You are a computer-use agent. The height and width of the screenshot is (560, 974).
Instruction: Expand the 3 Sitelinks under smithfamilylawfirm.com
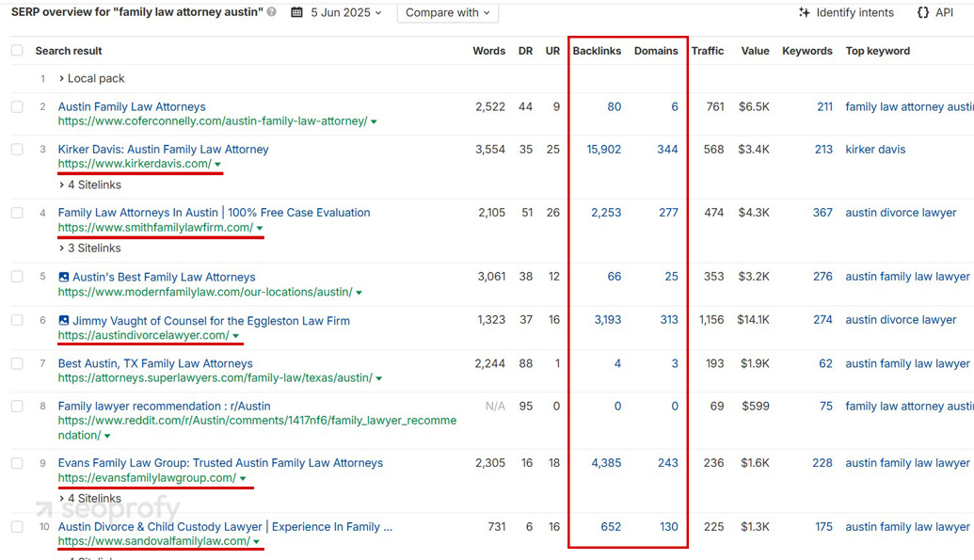[x=90, y=248]
